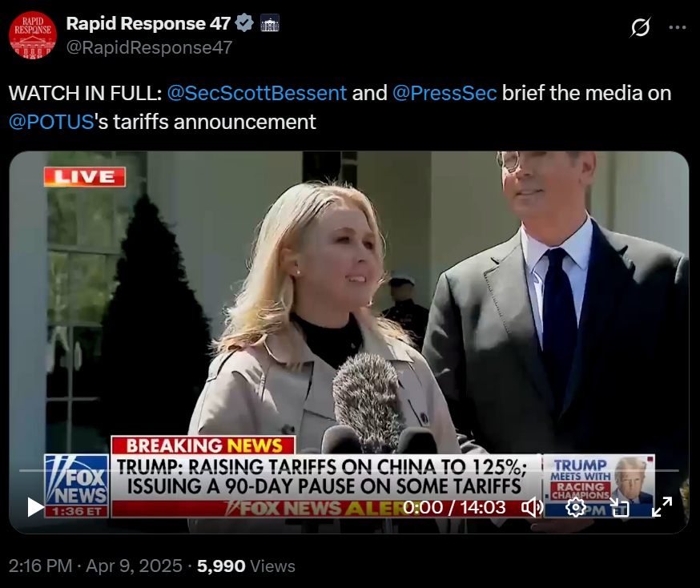700x588 pixels.
Task: Open the @SecScottBessent mention link
Action: 257,93
